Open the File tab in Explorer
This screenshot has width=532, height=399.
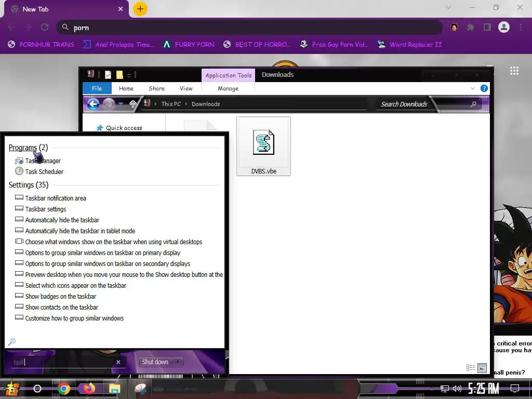tap(97, 88)
